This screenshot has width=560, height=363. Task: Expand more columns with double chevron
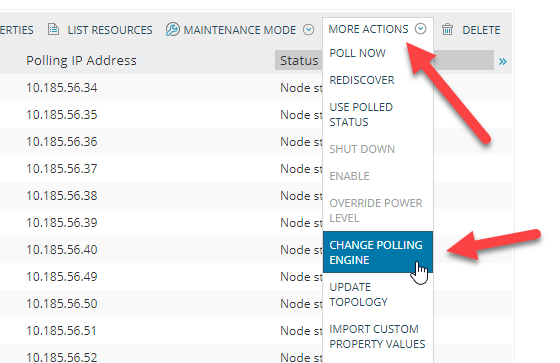coord(502,61)
